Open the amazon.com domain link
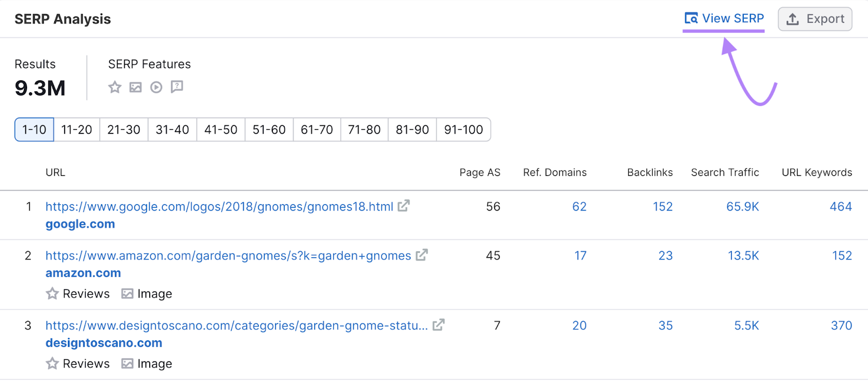This screenshot has width=868, height=381. [83, 273]
